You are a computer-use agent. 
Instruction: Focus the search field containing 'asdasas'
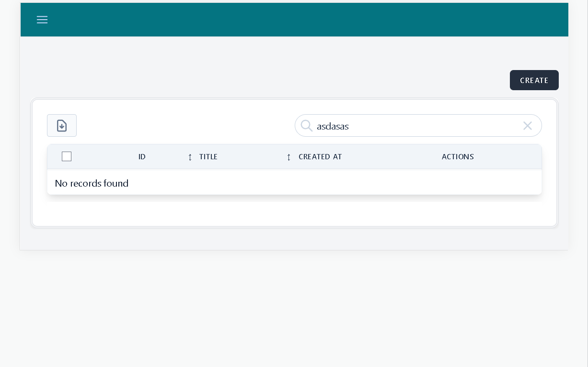point(412,126)
